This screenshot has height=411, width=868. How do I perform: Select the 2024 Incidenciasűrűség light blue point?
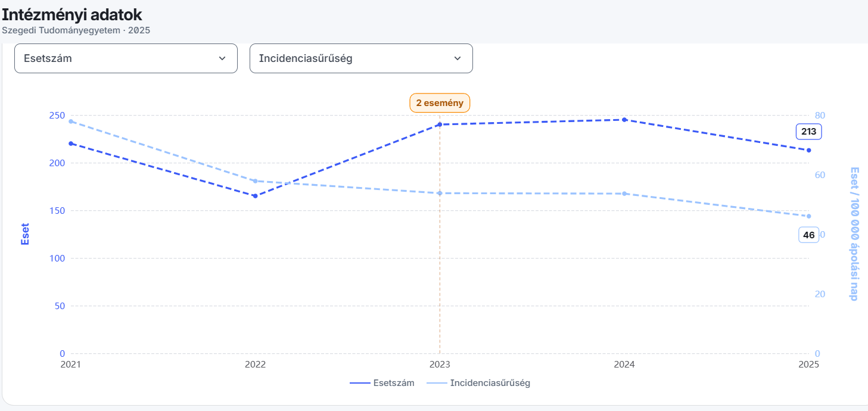(x=624, y=194)
